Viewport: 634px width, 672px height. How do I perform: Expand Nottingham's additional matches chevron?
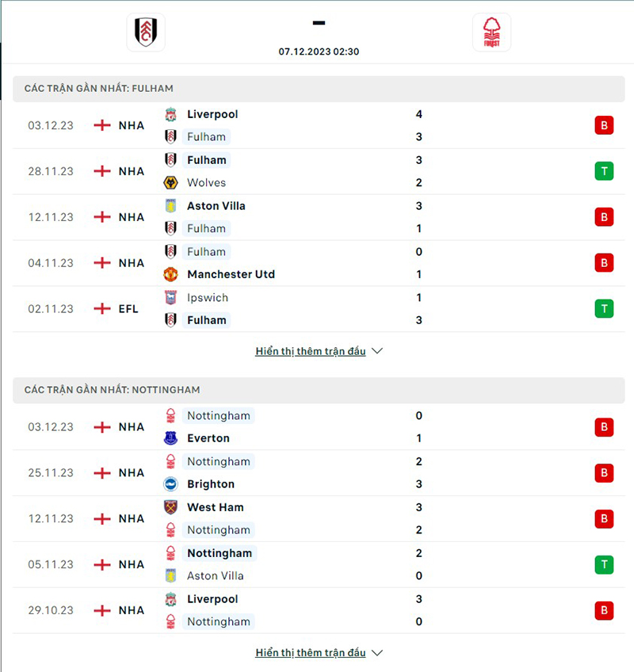tap(376, 652)
